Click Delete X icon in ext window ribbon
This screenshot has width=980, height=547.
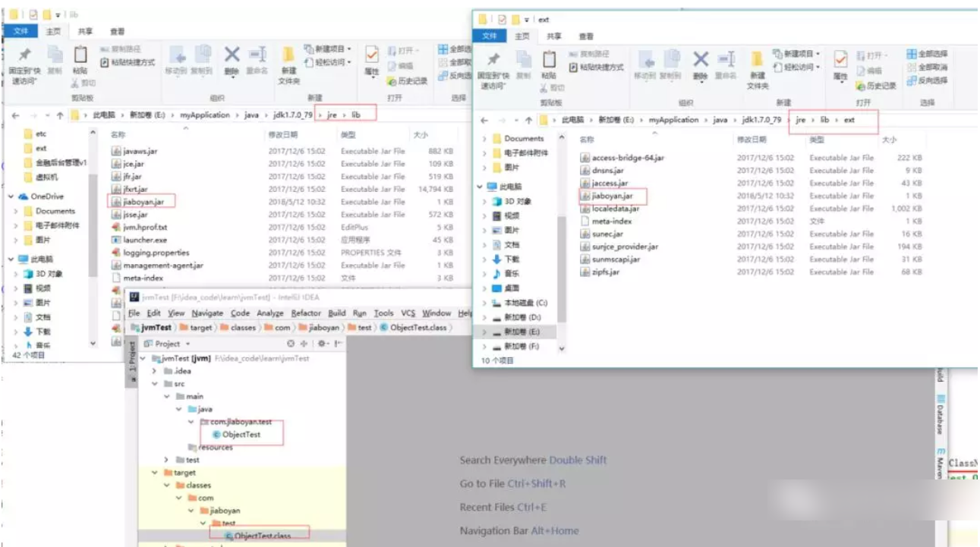(x=701, y=59)
